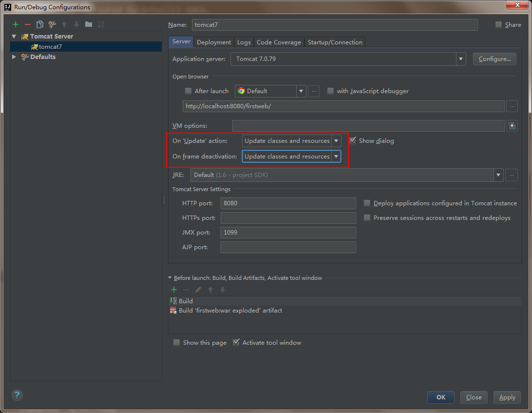The image size is (532, 413).
Task: Open JRE browse ellipsis button
Action: [x=512, y=175]
